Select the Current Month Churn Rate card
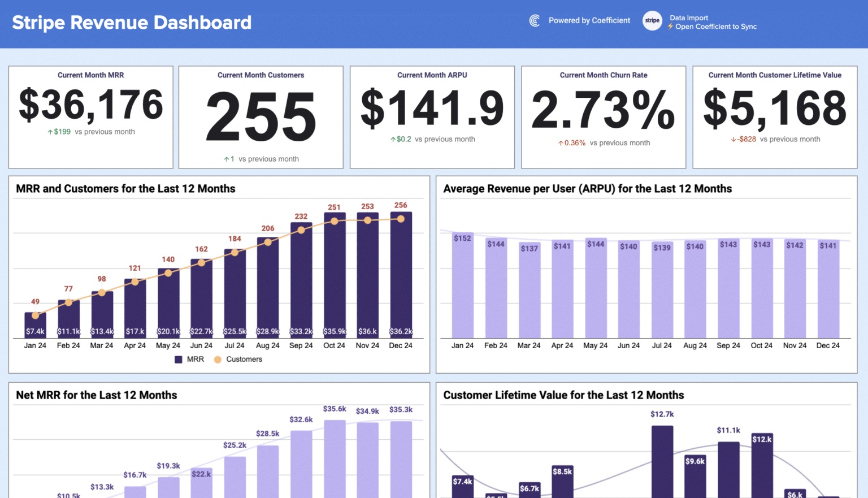Screen dimensions: 868x498 coord(603,117)
